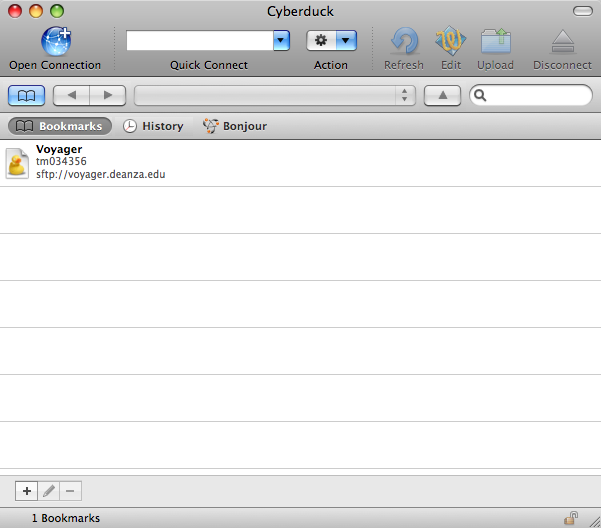Click the Open Connection globe icon
Image resolution: width=601 pixels, height=528 pixels.
56,41
